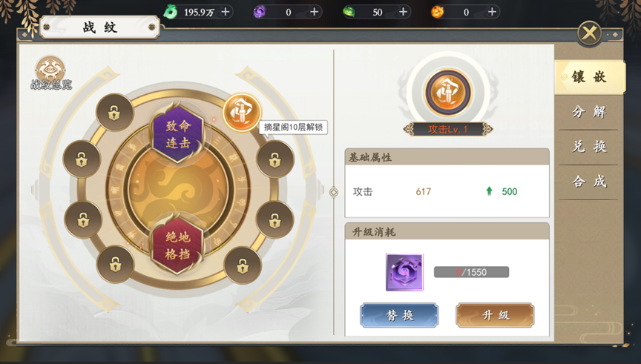
Task: Switch to the 分解 tab
Action: click(589, 112)
